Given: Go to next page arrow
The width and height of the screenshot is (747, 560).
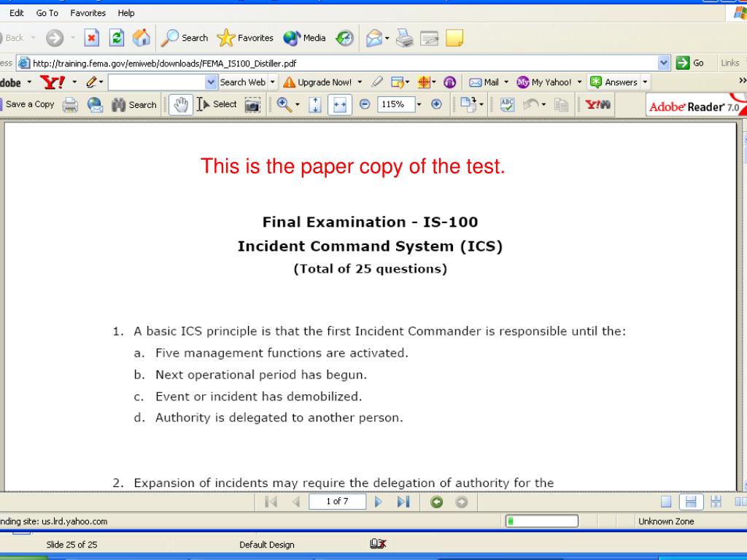Looking at the screenshot, I should pos(379,502).
